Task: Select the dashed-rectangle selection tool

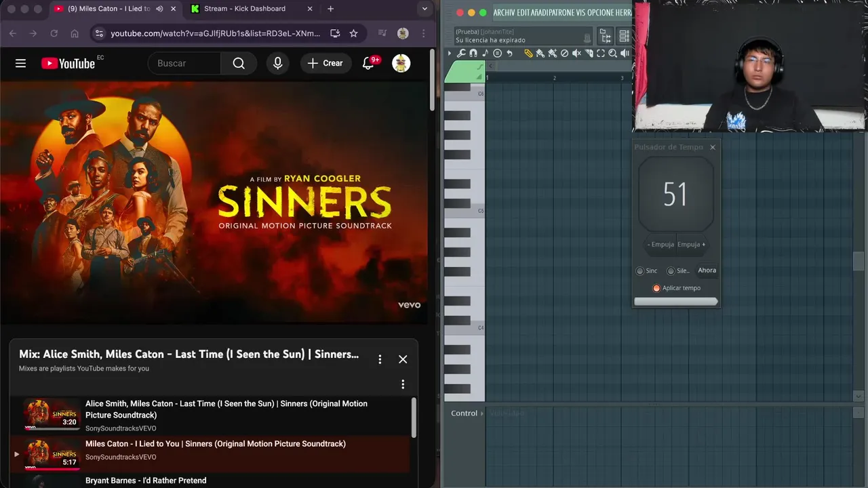Action: tap(601, 53)
